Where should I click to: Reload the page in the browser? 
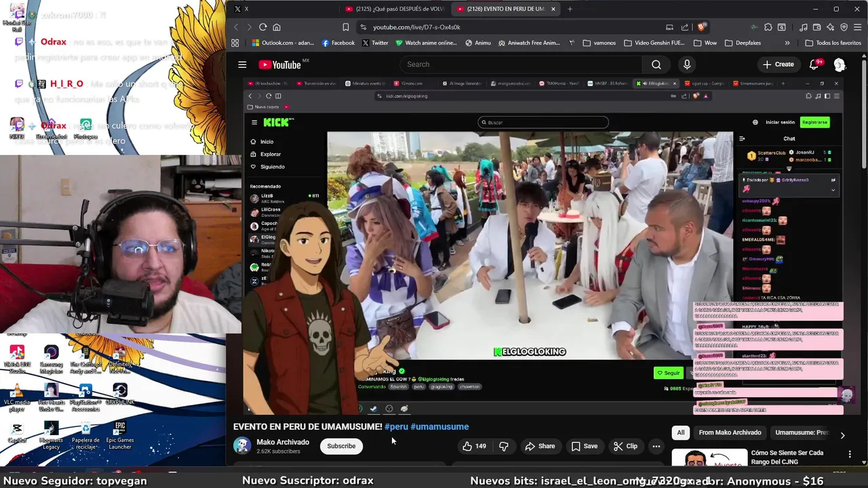[262, 27]
